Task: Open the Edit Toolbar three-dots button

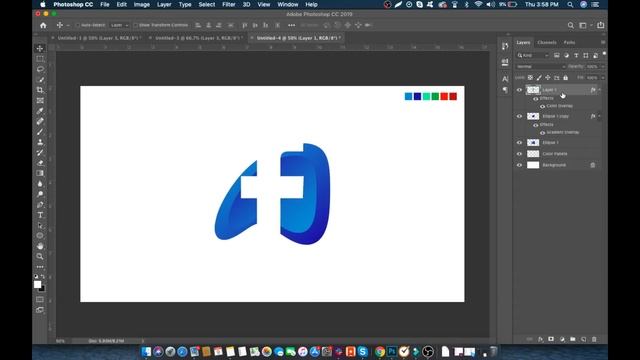Action: point(40,267)
